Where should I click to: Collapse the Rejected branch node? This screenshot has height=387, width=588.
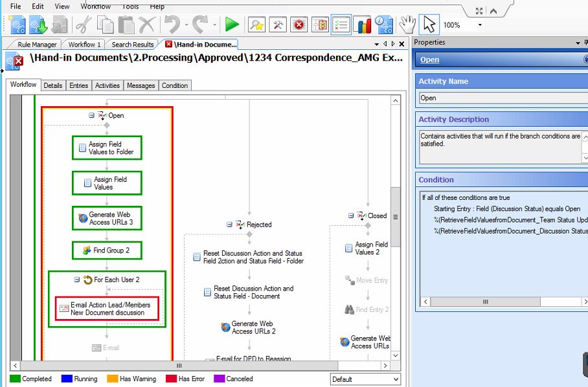coord(229,225)
